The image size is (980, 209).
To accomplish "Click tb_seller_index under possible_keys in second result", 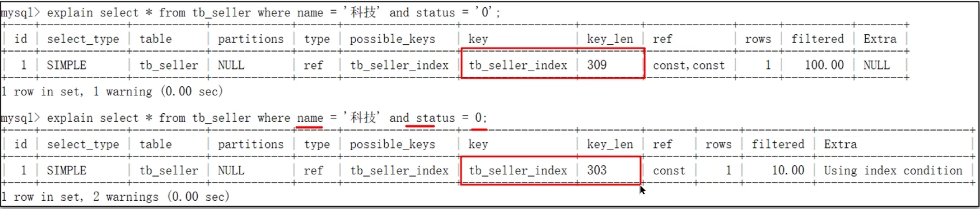I will [x=399, y=171].
